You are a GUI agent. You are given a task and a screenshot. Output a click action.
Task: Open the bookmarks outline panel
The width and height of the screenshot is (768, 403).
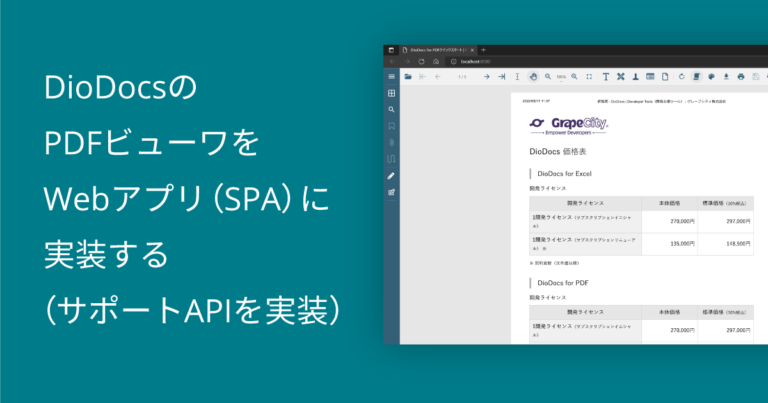[391, 126]
